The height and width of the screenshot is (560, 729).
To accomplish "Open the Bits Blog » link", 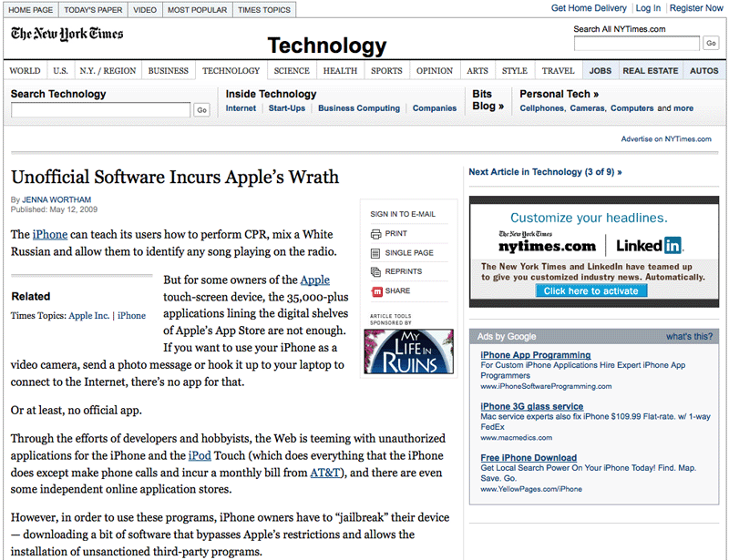I will (488, 100).
